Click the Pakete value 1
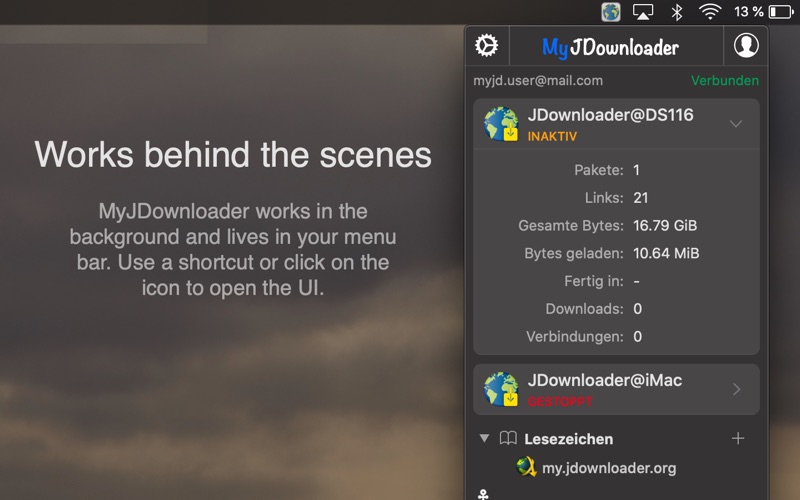 click(x=636, y=170)
